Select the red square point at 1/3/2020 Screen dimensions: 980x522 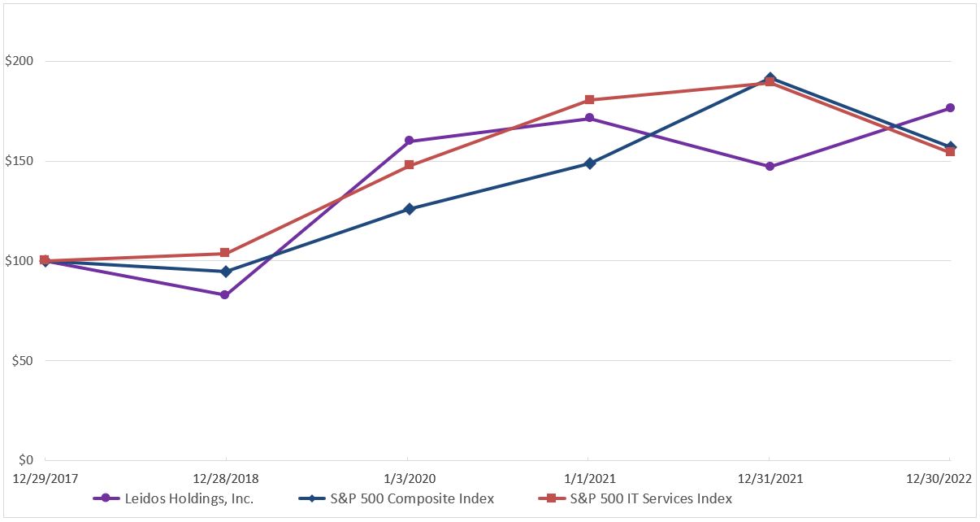[x=410, y=165]
